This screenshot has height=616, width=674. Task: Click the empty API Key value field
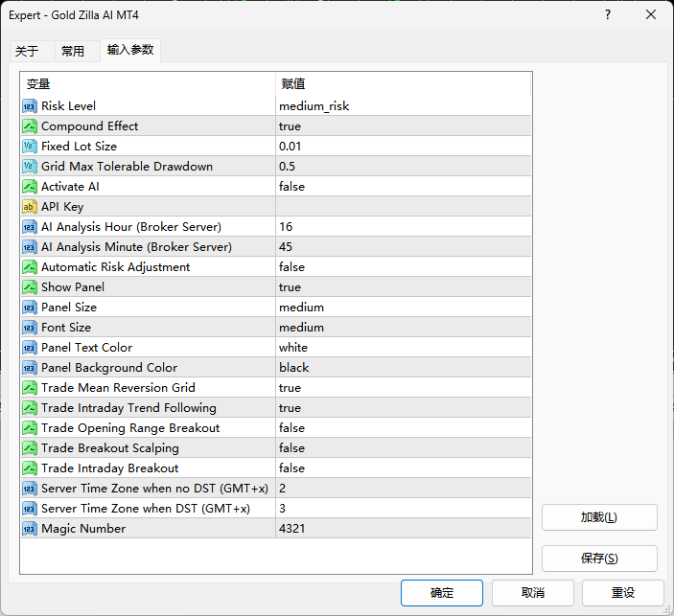[x=403, y=207]
